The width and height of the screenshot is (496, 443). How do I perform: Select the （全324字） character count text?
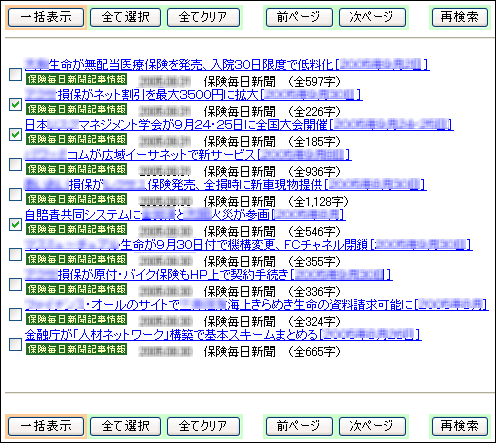tap(314, 322)
